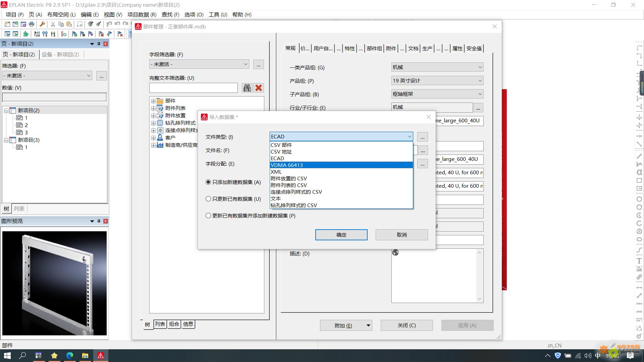
Task: Clear the full text filter with the red X
Action: pos(259,88)
